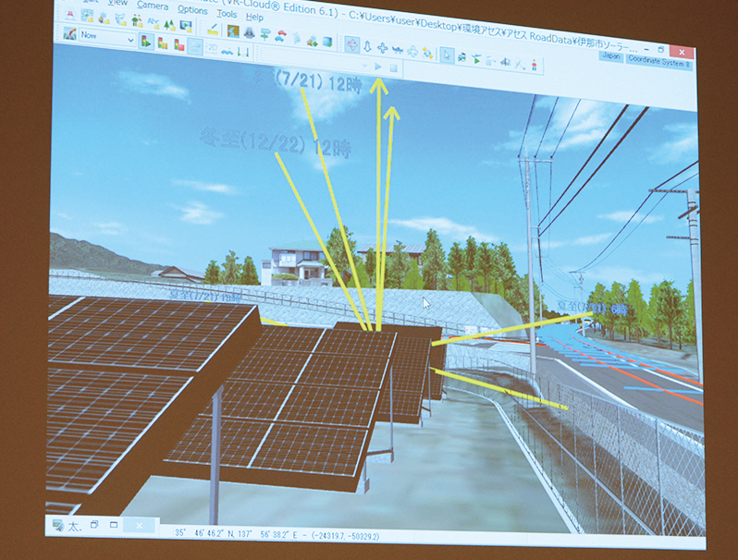Open the Options menu
The width and height of the screenshot is (738, 560).
tap(192, 9)
